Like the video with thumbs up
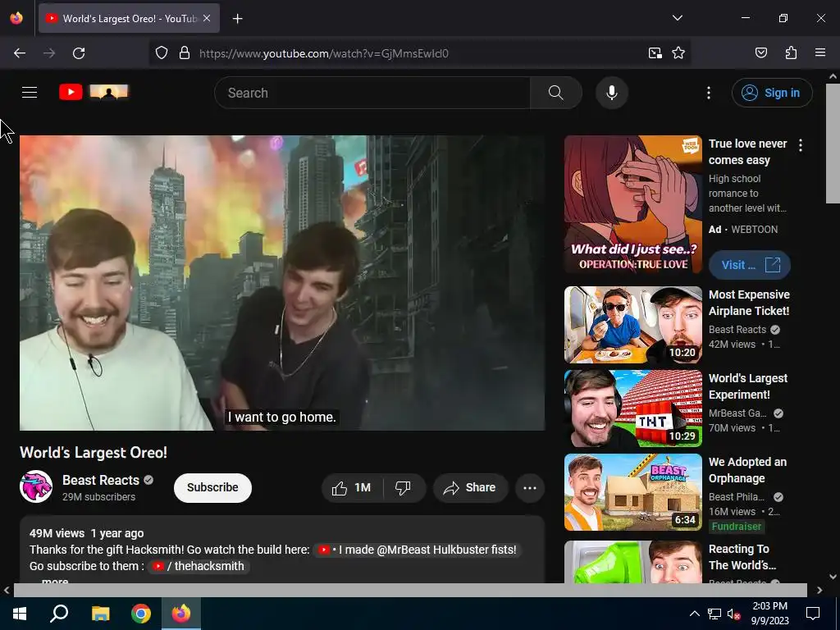The image size is (840, 630). (x=351, y=487)
